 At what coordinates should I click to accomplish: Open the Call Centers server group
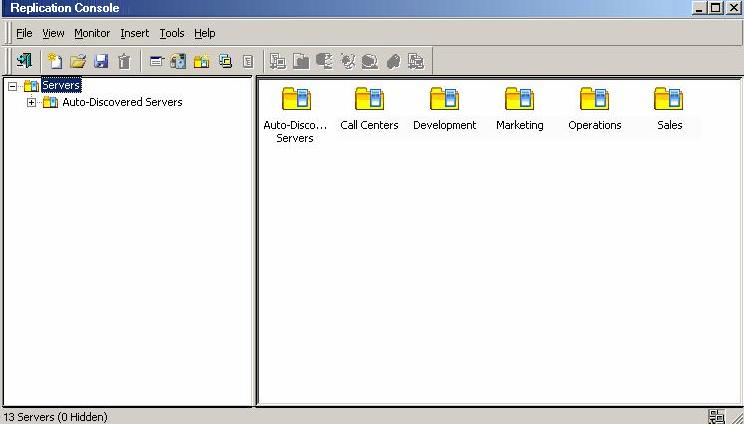pos(369,99)
